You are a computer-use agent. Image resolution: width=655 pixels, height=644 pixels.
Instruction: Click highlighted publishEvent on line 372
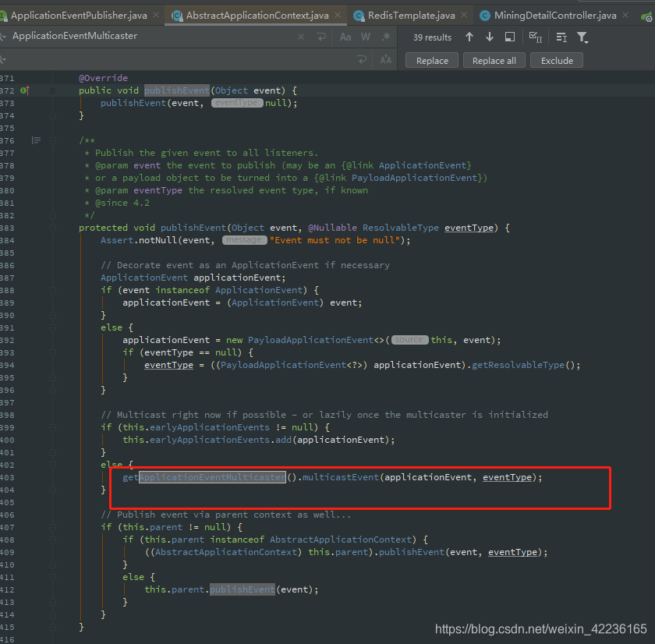pyautogui.click(x=177, y=90)
